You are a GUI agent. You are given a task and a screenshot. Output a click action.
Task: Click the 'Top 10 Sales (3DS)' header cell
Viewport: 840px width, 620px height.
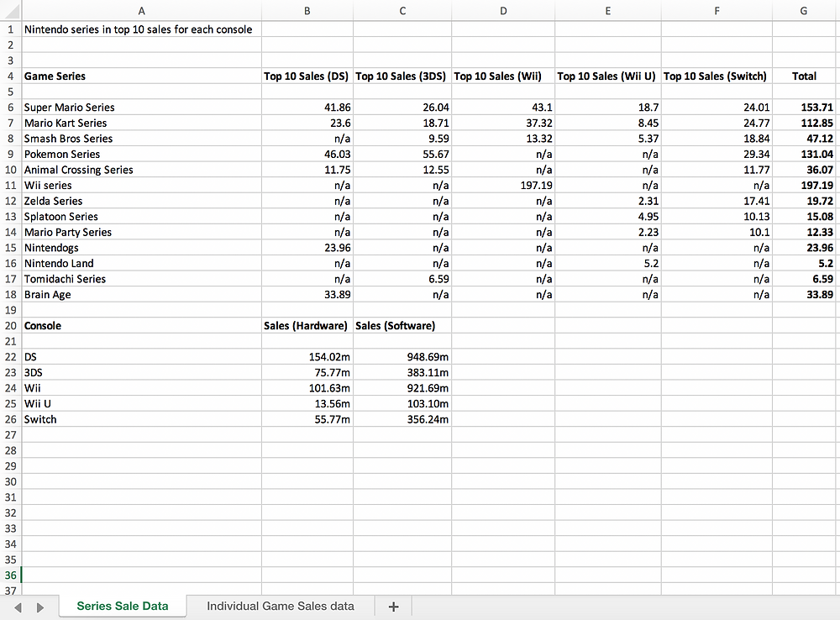(x=402, y=76)
